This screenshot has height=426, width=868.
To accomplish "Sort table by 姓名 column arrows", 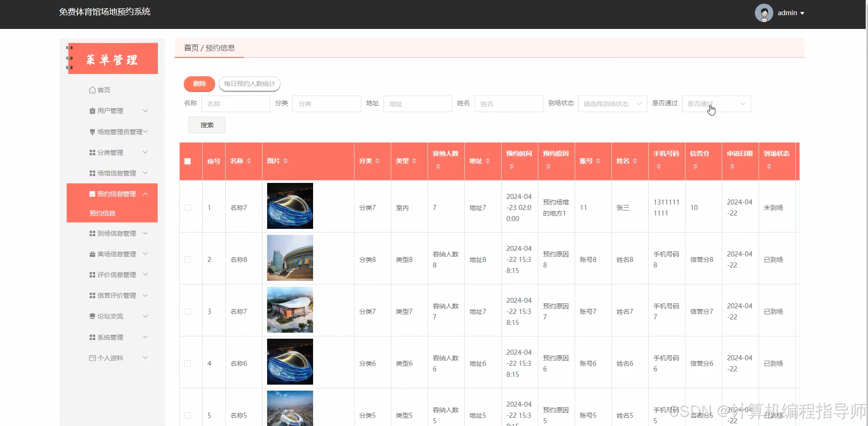I will [x=635, y=161].
